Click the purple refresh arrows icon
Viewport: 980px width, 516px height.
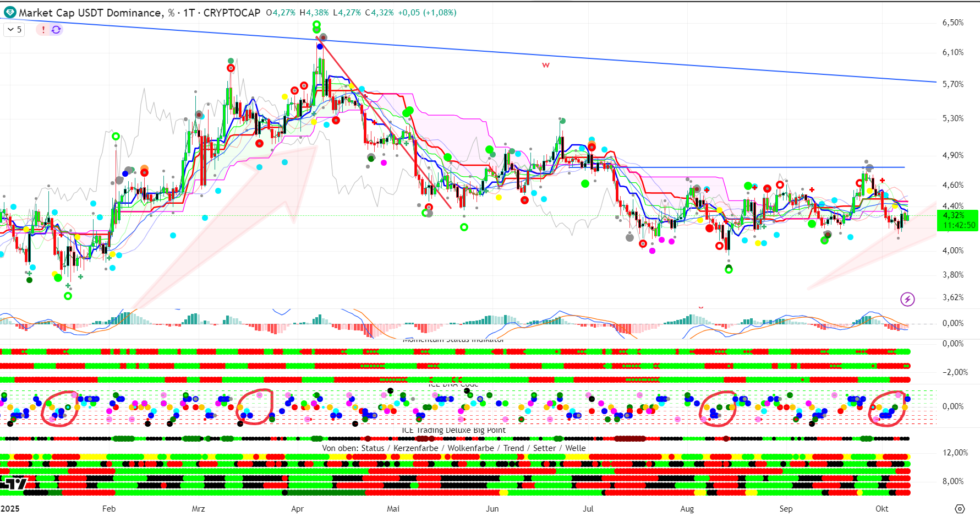click(x=56, y=30)
